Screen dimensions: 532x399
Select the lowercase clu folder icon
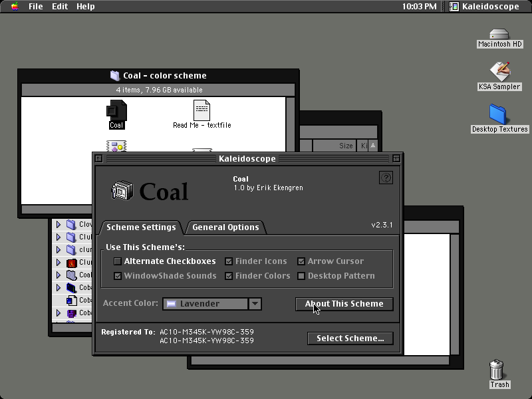[71, 250]
